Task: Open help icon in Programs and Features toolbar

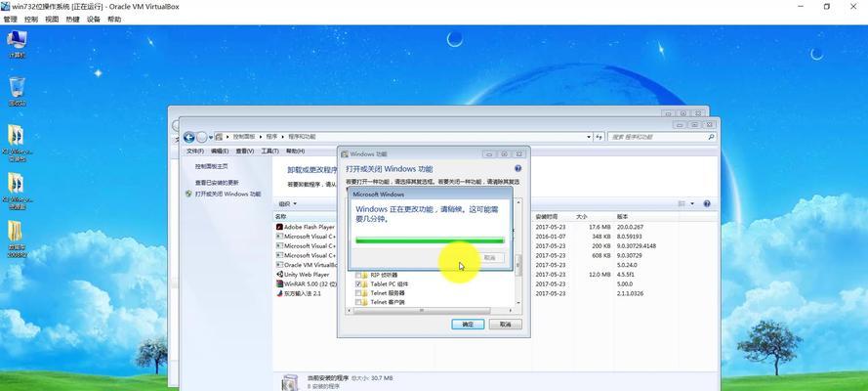Action: coord(707,203)
